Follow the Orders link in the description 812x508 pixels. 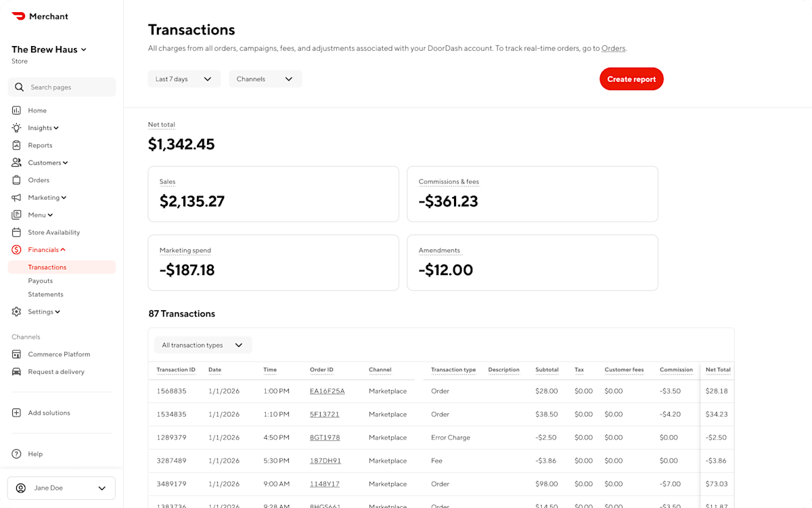(x=613, y=48)
